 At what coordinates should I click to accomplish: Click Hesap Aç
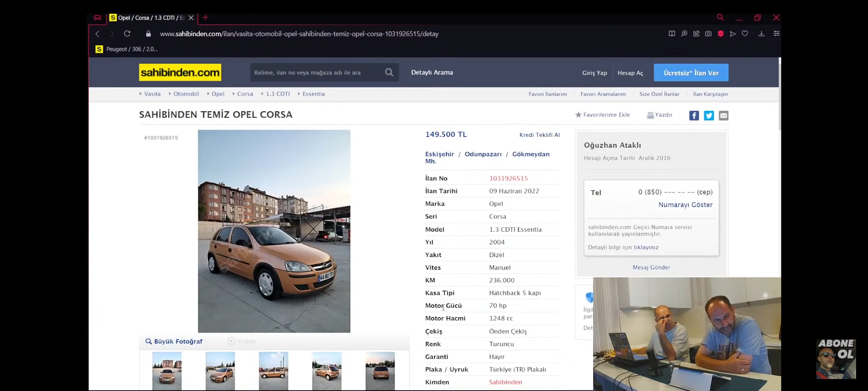[630, 73]
